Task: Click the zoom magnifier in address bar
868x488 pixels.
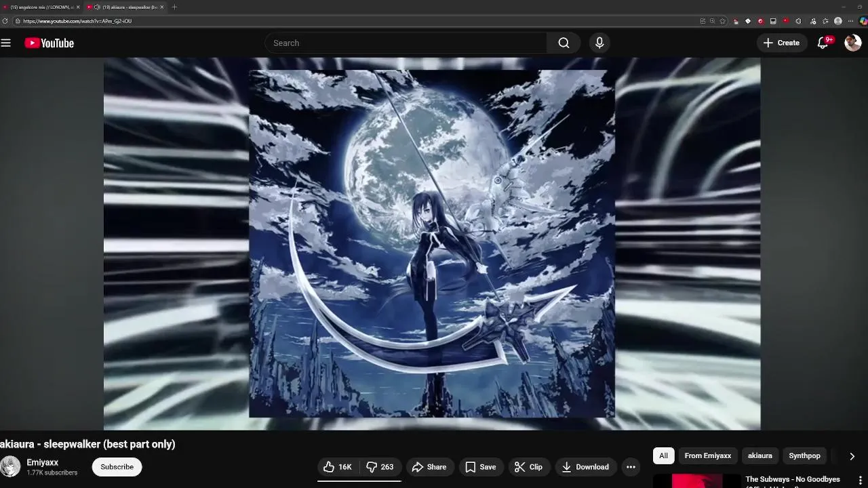Action: (x=712, y=21)
